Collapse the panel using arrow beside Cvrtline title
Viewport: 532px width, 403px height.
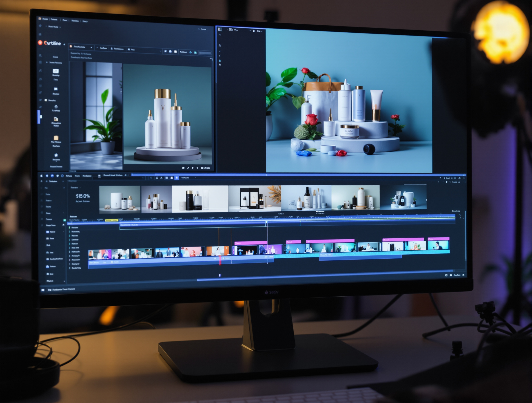point(64,44)
